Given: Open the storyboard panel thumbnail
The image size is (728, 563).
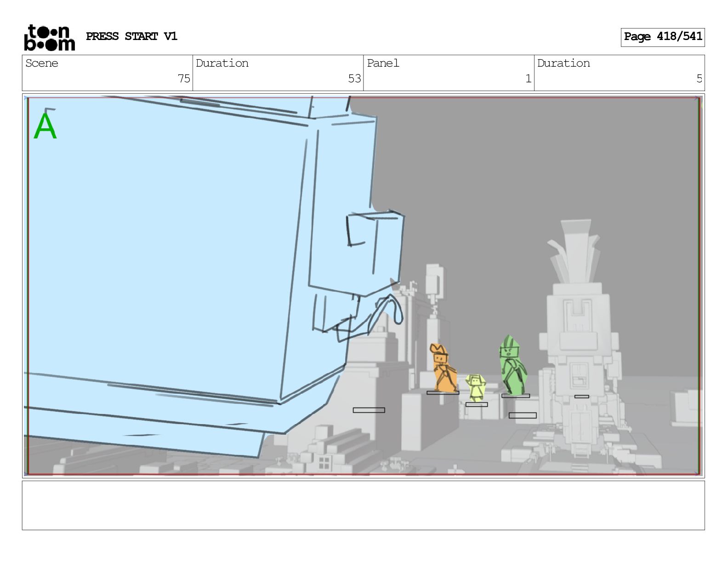Looking at the screenshot, I should (363, 285).
